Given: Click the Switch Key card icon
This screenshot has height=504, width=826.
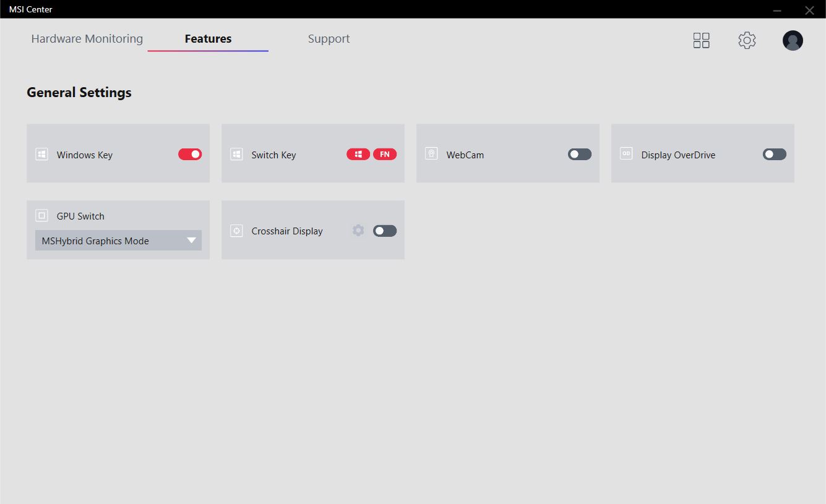Looking at the screenshot, I should click(x=236, y=154).
